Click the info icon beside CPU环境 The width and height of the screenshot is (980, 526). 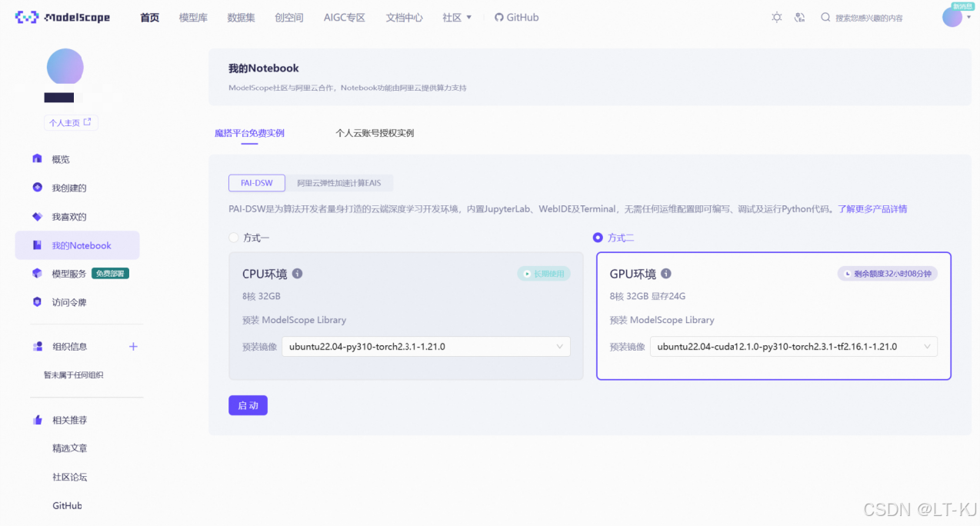[x=298, y=274]
